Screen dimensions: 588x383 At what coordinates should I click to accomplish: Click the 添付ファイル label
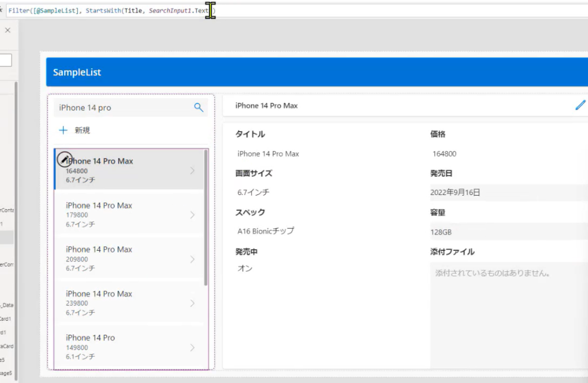pyautogui.click(x=452, y=252)
